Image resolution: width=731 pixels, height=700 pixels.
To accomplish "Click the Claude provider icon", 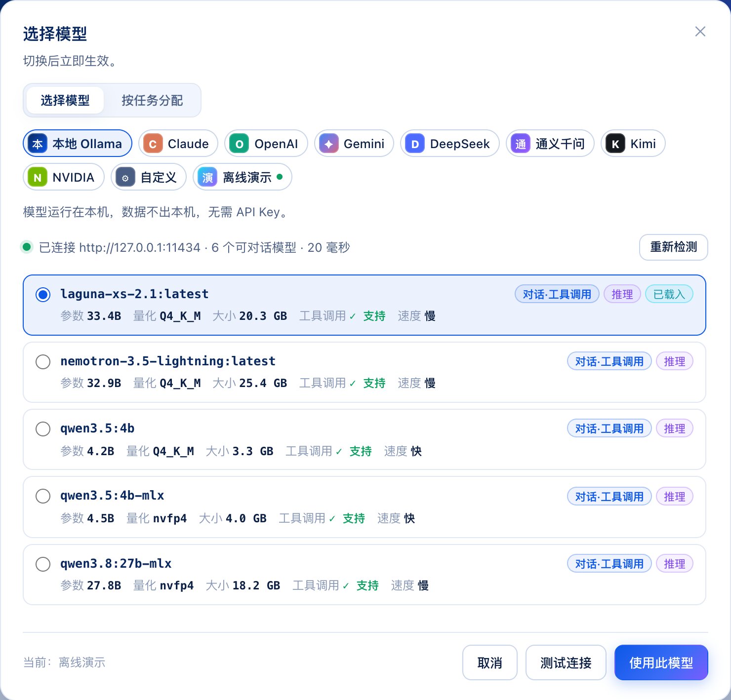I will [x=153, y=144].
